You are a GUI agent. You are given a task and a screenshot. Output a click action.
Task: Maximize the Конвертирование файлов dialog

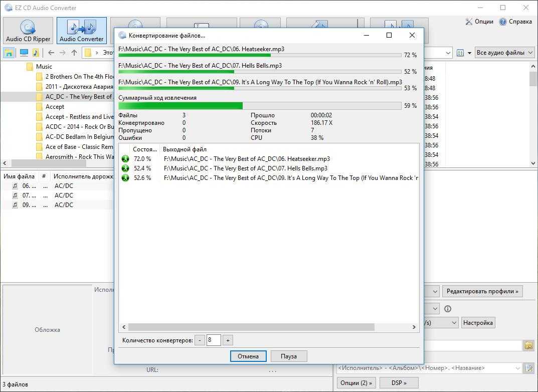[389, 35]
